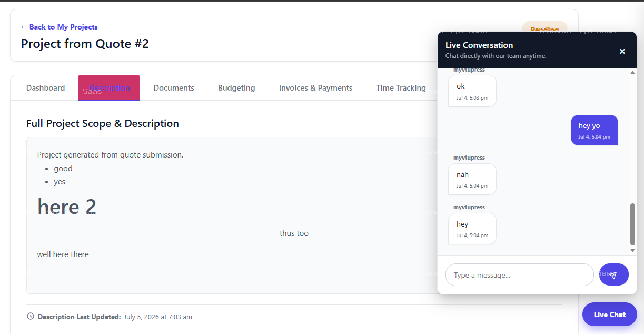Image resolution: width=644 pixels, height=334 pixels.
Task: Select the Description tab
Action: pyautogui.click(x=109, y=88)
